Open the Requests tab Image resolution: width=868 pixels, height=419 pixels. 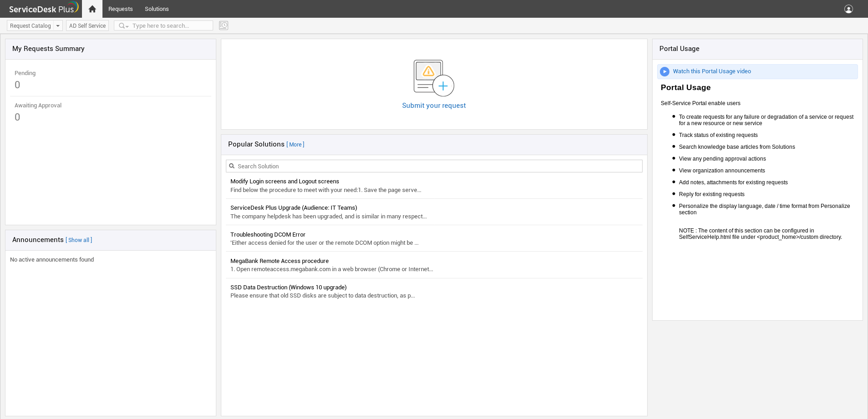pos(120,9)
